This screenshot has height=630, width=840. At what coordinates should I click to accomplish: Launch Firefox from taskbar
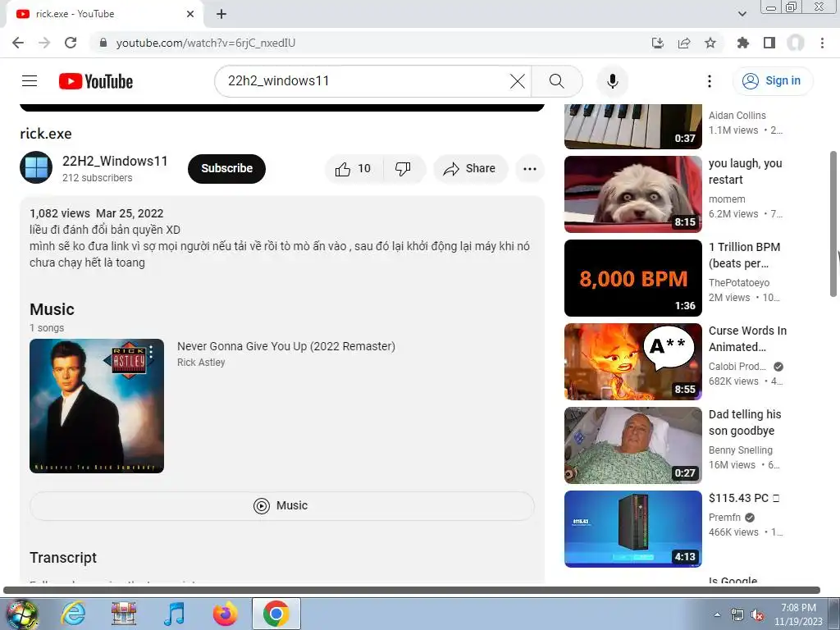click(x=226, y=614)
